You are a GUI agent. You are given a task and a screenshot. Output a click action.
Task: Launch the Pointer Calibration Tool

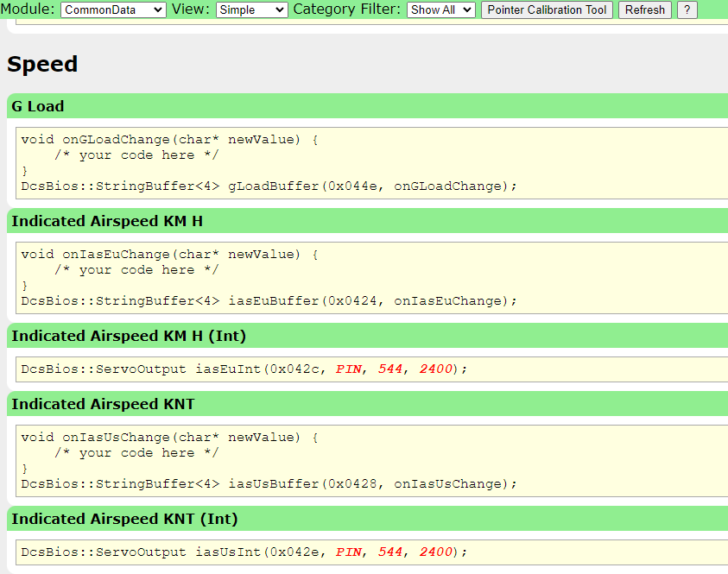547,9
